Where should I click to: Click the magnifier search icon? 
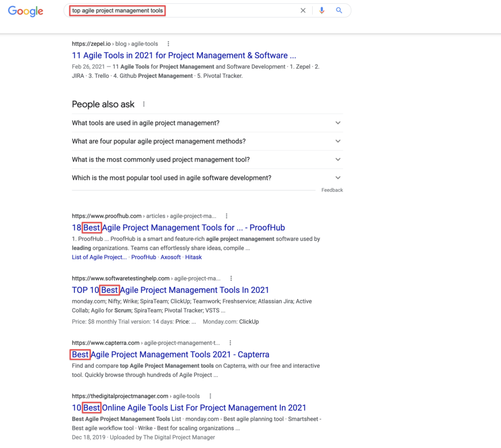tap(339, 10)
